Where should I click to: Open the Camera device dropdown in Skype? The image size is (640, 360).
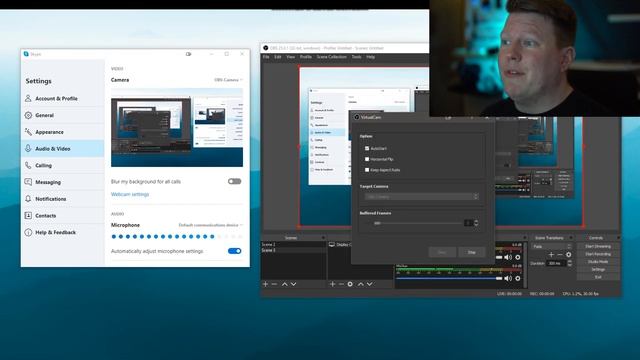coord(228,80)
